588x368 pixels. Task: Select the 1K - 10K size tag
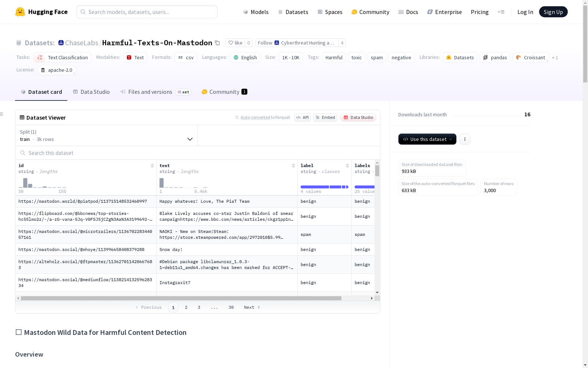click(291, 57)
